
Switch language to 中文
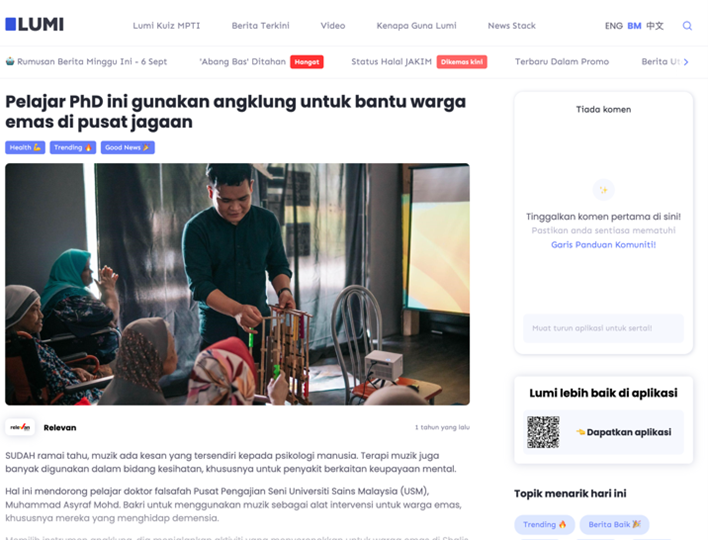(655, 26)
